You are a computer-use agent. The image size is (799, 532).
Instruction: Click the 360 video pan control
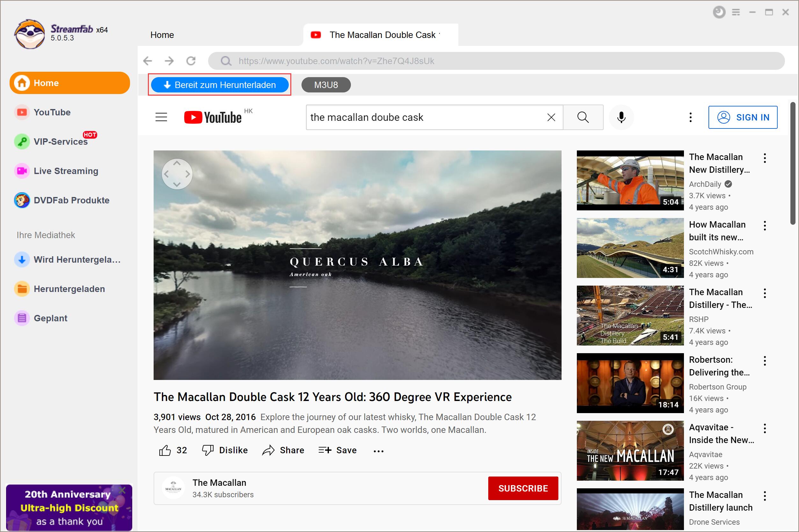click(177, 174)
